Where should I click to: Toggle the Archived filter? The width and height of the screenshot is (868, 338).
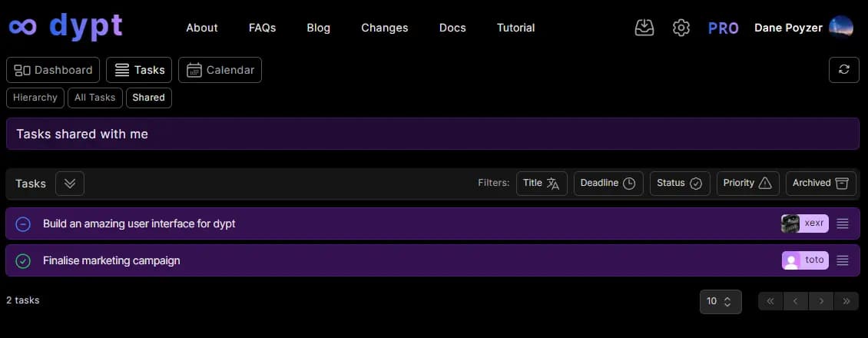821,183
